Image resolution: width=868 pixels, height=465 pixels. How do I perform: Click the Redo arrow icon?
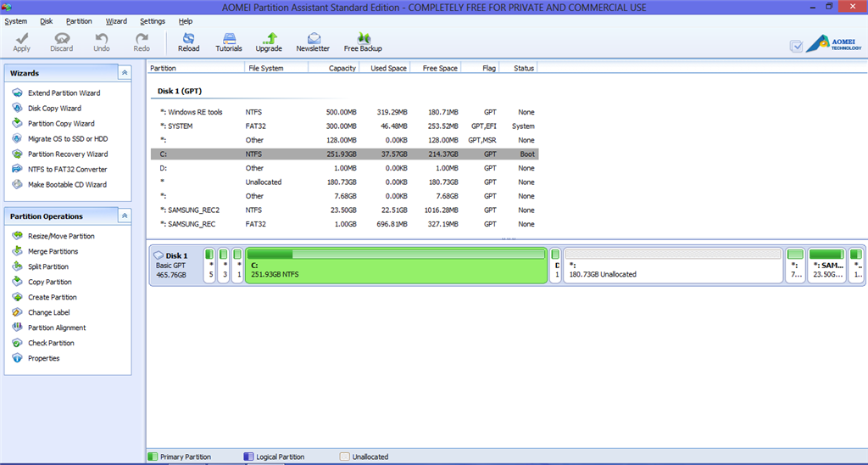pyautogui.click(x=142, y=38)
